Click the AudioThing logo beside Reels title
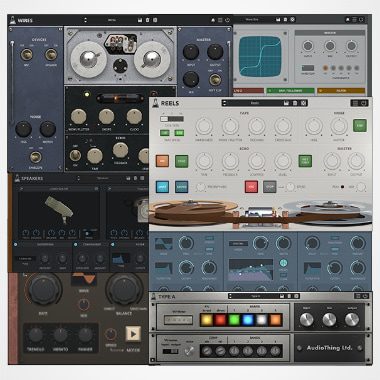Screen dimensions: 380x380 coord(155,103)
